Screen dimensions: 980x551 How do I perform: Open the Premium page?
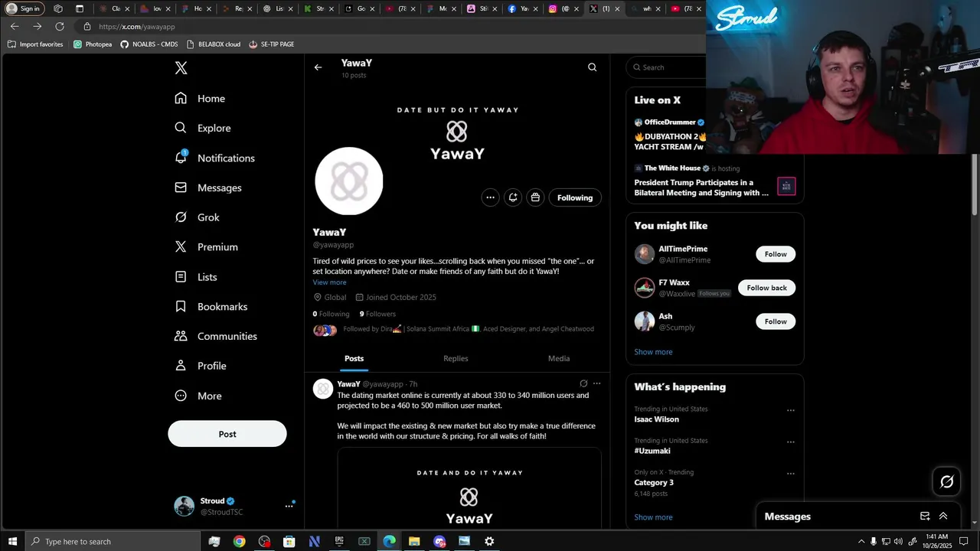pos(206,247)
